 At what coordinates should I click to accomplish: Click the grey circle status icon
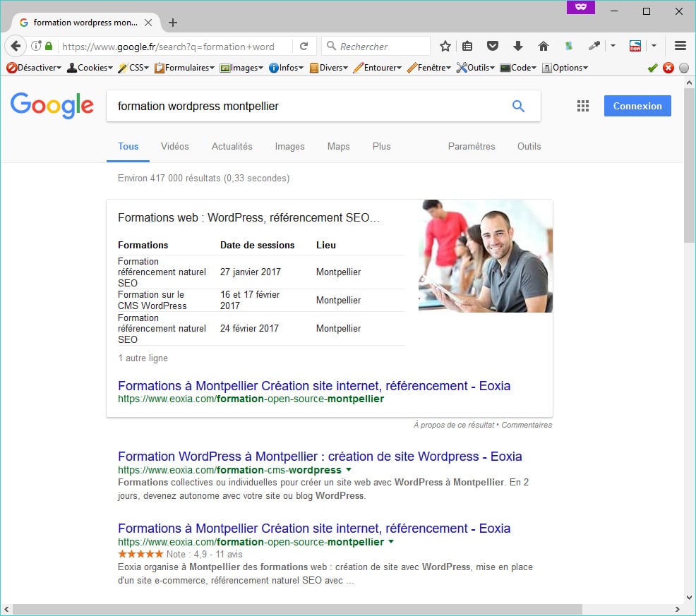684,68
